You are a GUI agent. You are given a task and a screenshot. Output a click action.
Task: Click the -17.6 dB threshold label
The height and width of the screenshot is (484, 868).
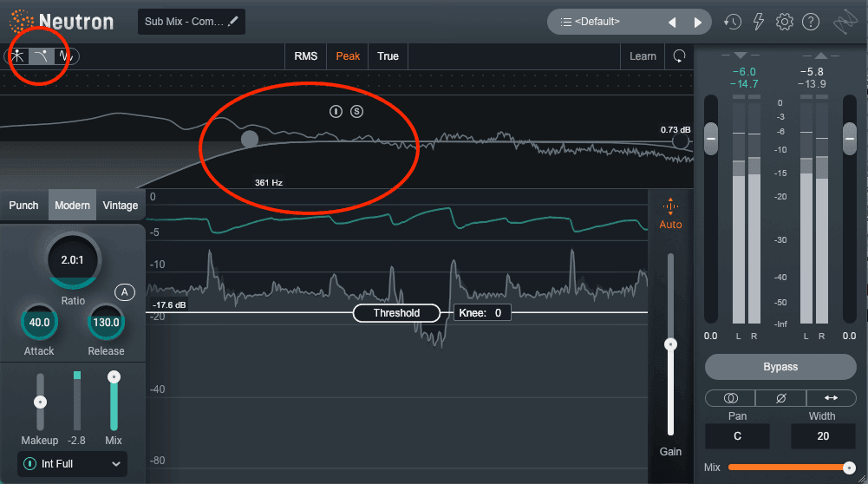169,304
